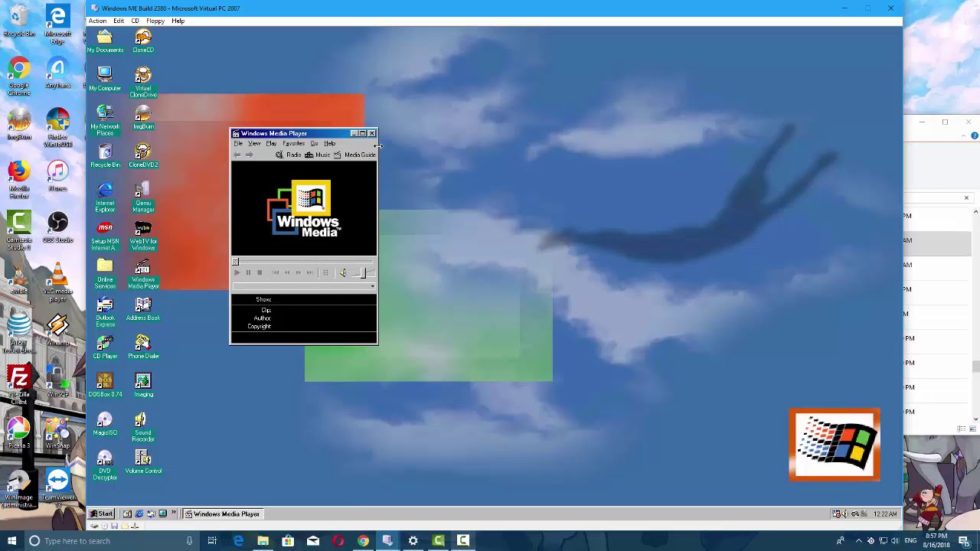Open the CD Player desktop icon
Image resolution: width=980 pixels, height=551 pixels.
pos(105,347)
